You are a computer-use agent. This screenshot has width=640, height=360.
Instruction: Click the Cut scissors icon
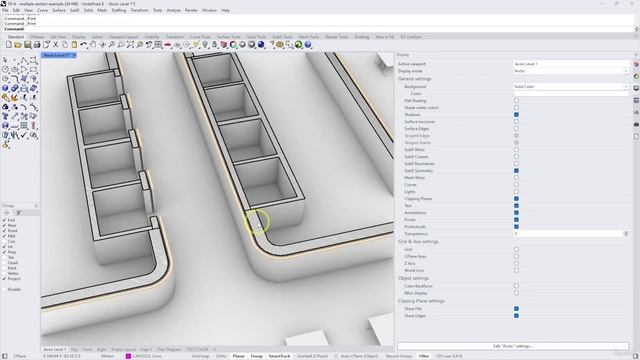56,44
